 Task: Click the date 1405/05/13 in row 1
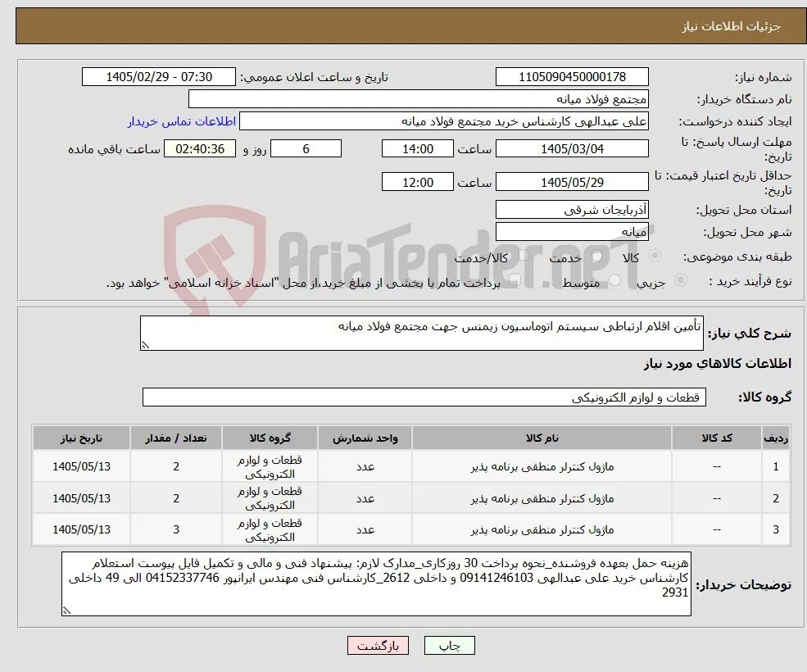tap(81, 466)
